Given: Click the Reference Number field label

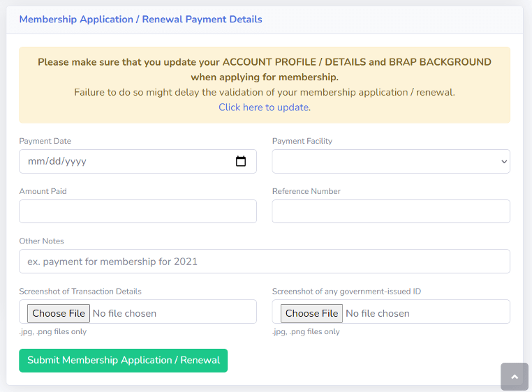Looking at the screenshot, I should pos(306,191).
